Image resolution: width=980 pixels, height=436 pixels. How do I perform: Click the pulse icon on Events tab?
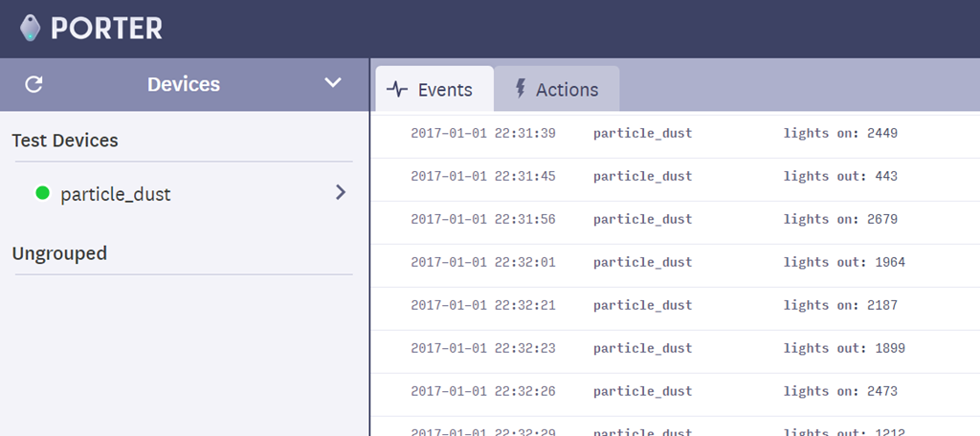pos(397,90)
